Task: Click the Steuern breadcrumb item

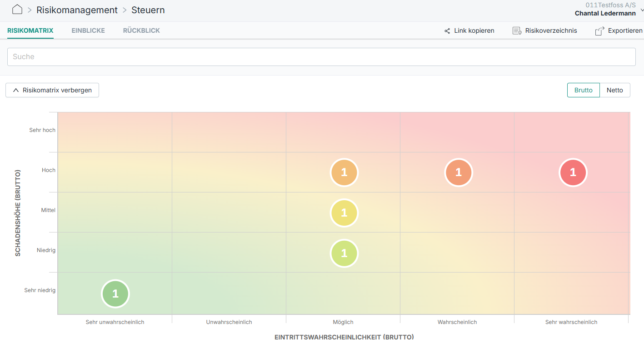Action: click(x=148, y=10)
